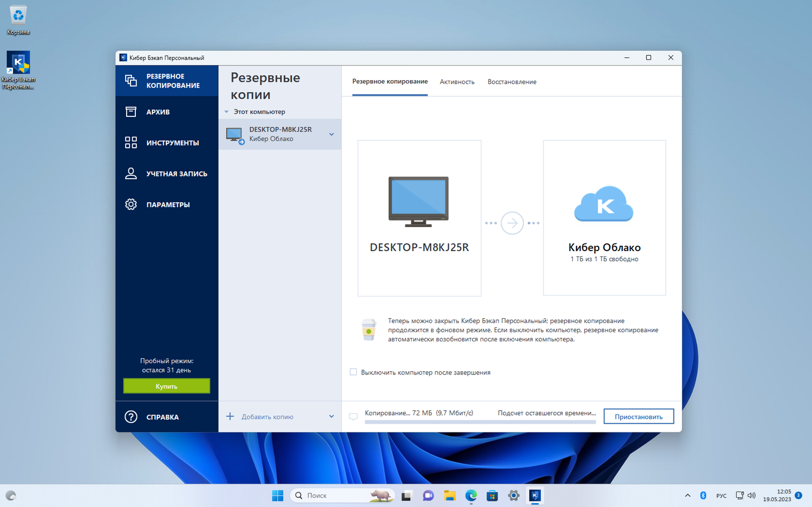Click the Поиск taskbar search field
The width and height of the screenshot is (812, 507).
pos(343,496)
